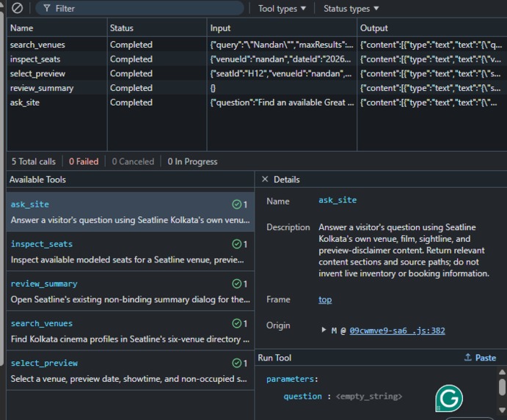
Task: Clear the tool calls list icon
Action: [17, 8]
